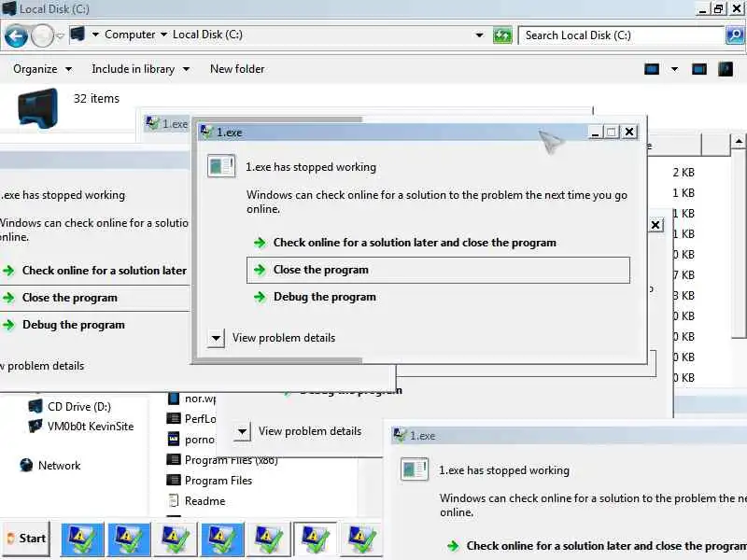Choose Close the program in front 1.exe dialog
The width and height of the screenshot is (747, 560).
[438, 270]
